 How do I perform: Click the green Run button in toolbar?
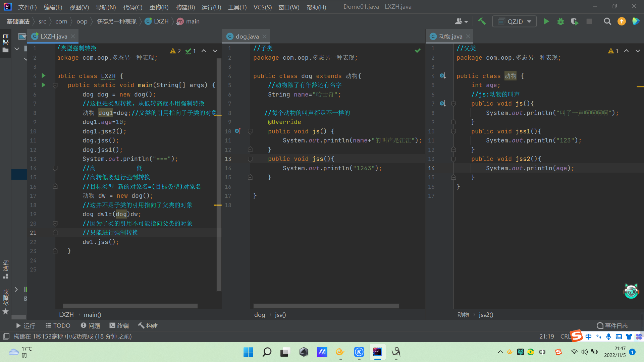[x=546, y=21]
